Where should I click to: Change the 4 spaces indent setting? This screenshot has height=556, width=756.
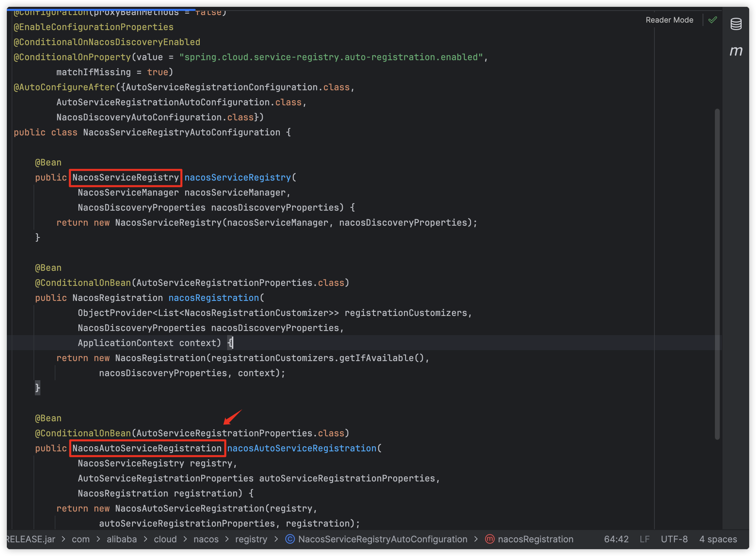click(718, 539)
